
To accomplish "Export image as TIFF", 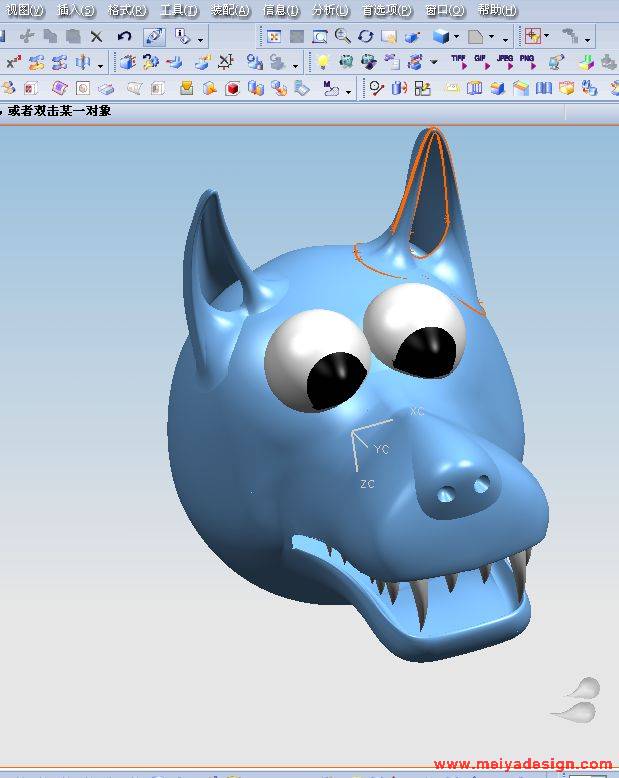I will click(x=459, y=62).
